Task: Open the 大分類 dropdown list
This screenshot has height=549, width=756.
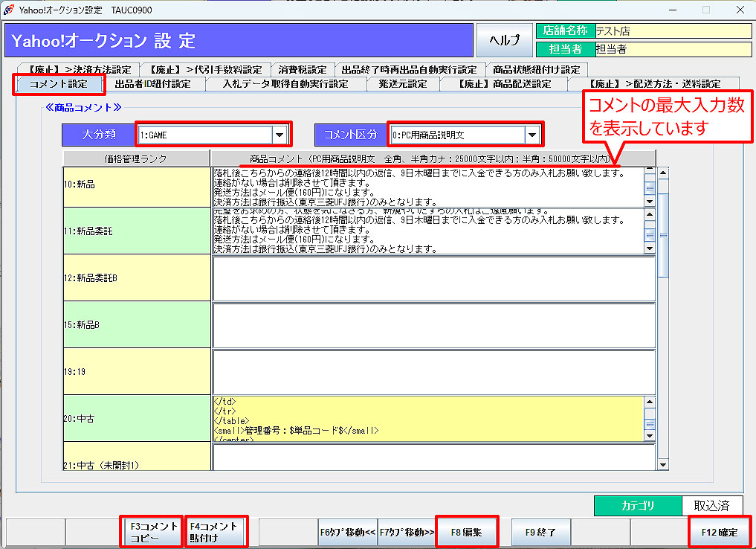Action: (x=280, y=135)
